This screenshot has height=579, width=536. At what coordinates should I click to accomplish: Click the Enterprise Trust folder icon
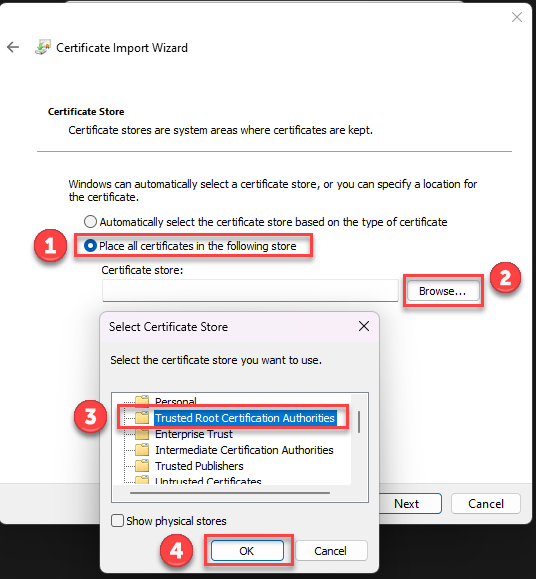[x=142, y=434]
